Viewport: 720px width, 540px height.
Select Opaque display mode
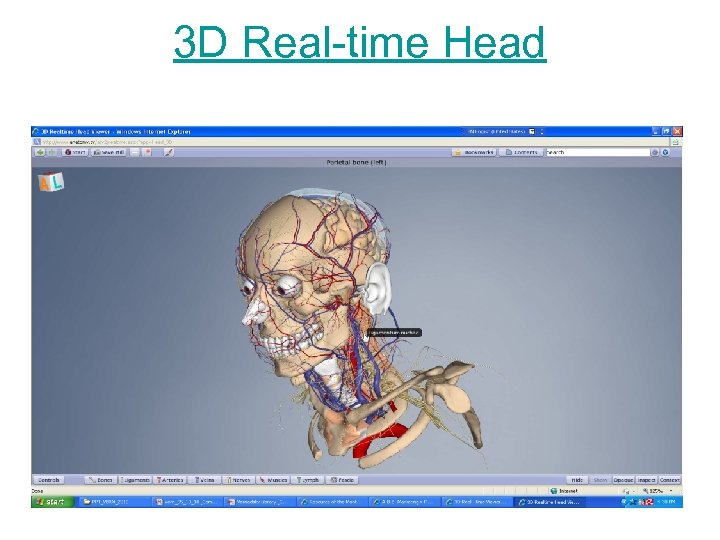pyautogui.click(x=623, y=480)
